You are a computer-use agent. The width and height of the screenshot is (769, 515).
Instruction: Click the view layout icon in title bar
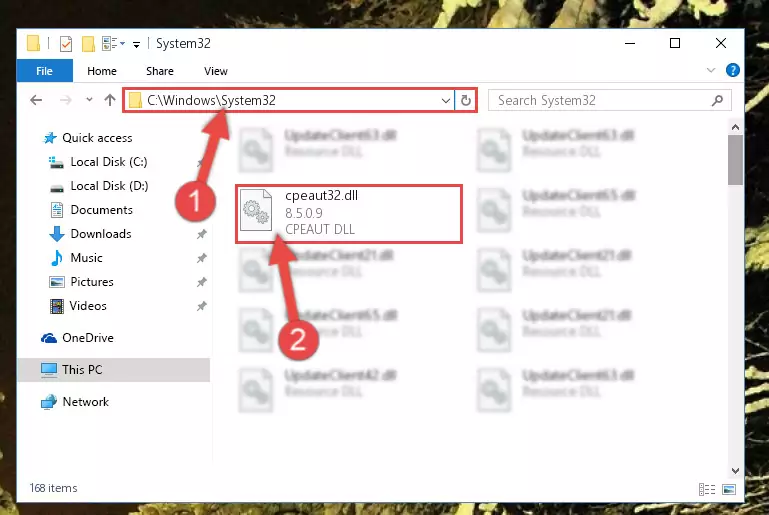[110, 44]
